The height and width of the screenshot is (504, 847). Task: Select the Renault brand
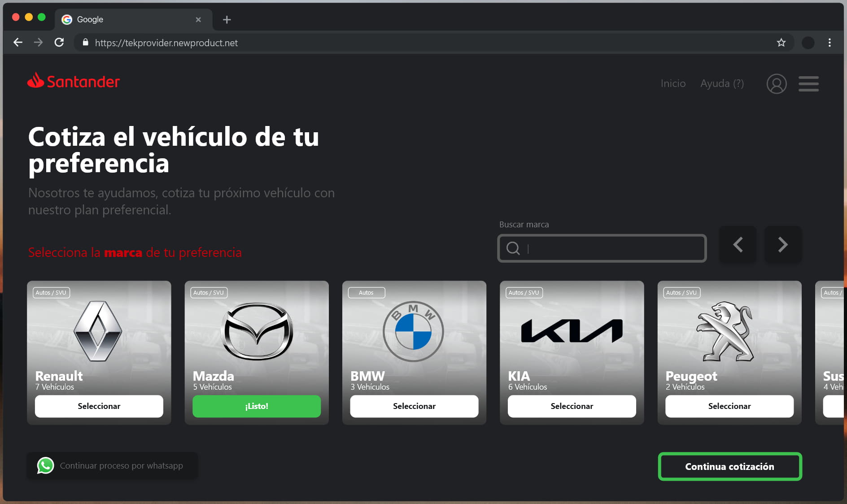(x=99, y=406)
